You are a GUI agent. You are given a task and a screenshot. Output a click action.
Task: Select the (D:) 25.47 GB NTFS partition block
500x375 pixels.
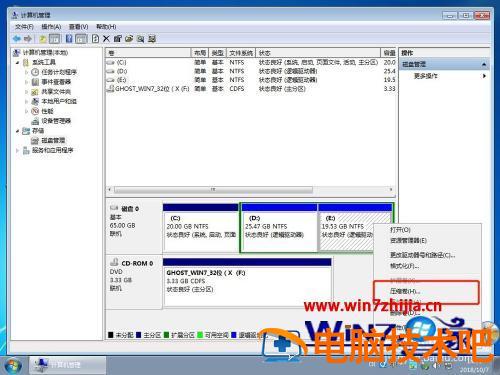coord(279,227)
